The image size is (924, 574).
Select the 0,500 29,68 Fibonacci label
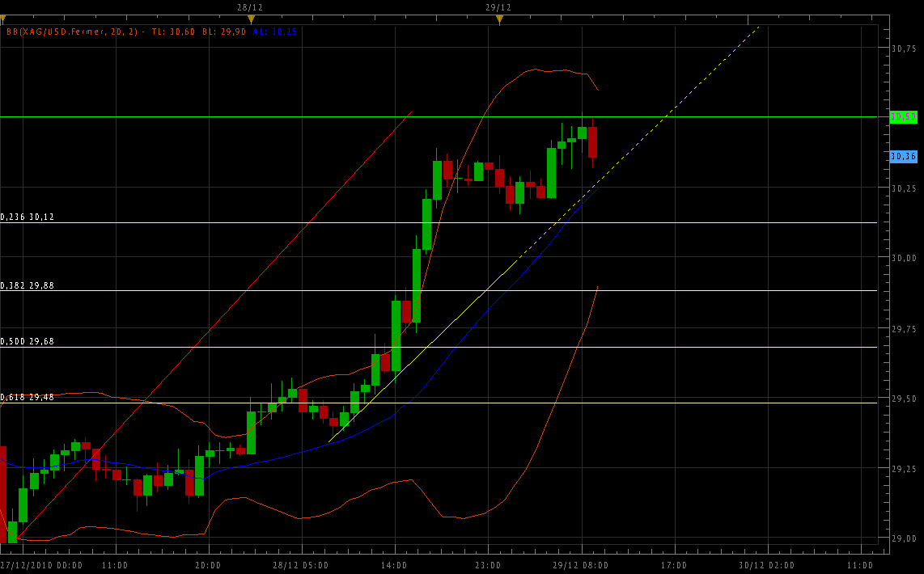click(x=28, y=341)
